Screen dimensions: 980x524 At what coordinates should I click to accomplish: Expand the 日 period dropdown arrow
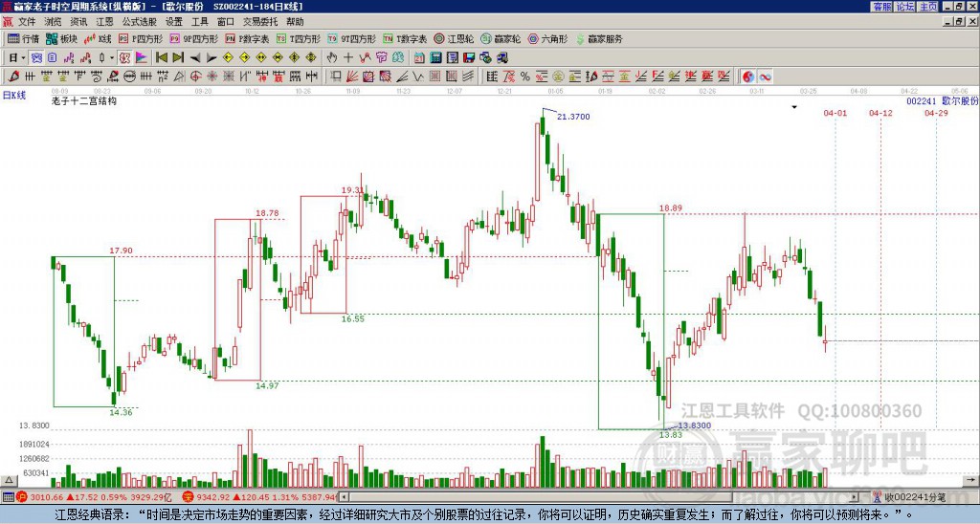click(x=24, y=57)
